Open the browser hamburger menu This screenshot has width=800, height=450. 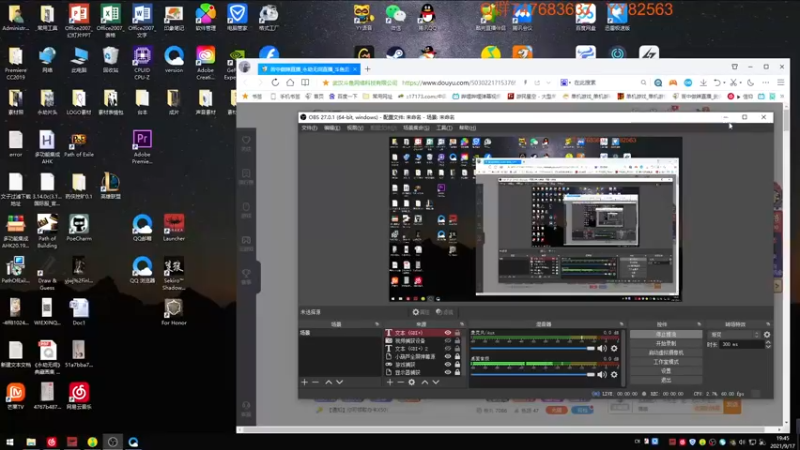[781, 83]
